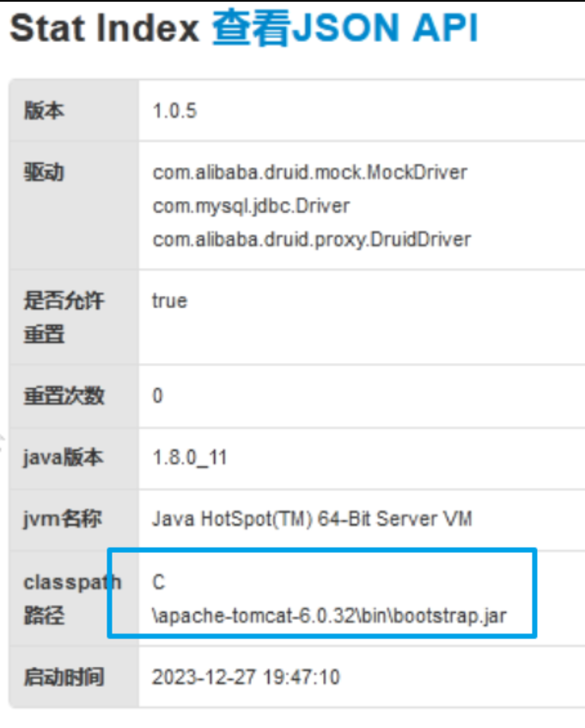Open the 查看JSON API link
Screen dimensions: 585x728
click(344, 28)
